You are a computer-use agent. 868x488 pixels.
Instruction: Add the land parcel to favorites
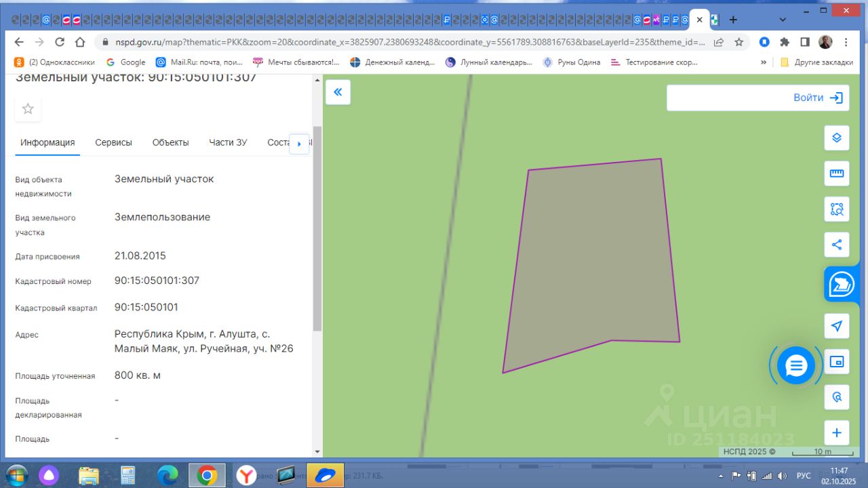pyautogui.click(x=28, y=108)
